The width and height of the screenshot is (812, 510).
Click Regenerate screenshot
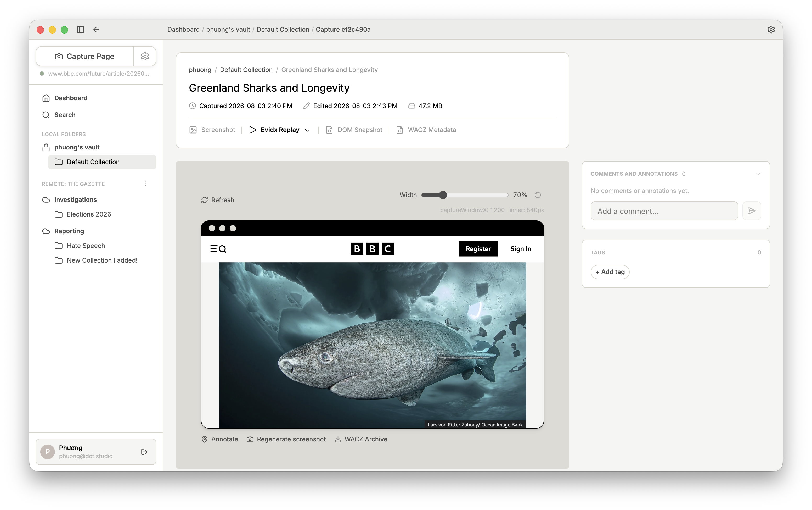[286, 439]
